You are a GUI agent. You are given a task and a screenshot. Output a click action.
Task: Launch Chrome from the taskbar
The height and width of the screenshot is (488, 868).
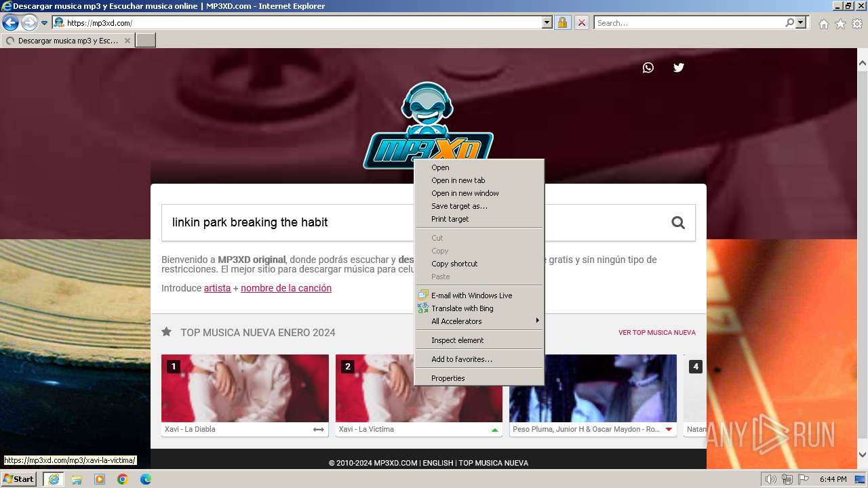click(123, 479)
